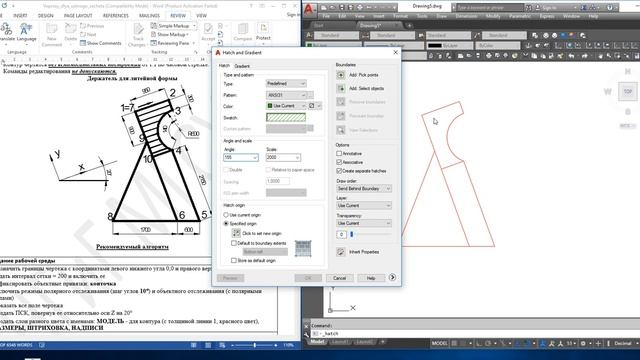Open the Pattern dropdown showing ANSI31
This screenshot has height=360, width=640.
[x=286, y=95]
